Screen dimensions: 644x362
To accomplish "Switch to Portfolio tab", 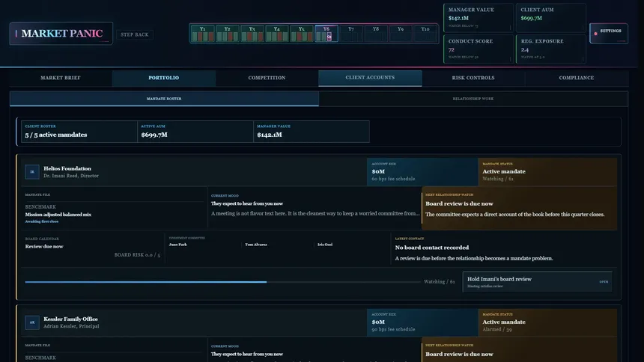I will point(163,78).
